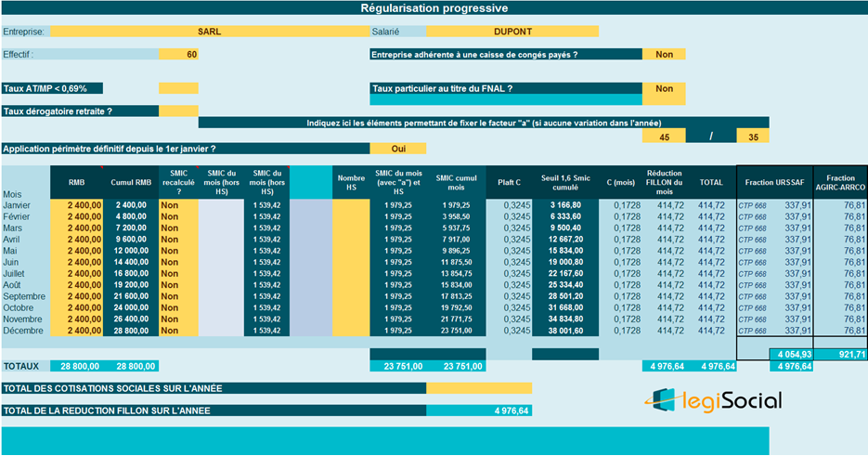Open the périmètre définitif Oui cell
Screen dimensions: 868x456
point(397,149)
